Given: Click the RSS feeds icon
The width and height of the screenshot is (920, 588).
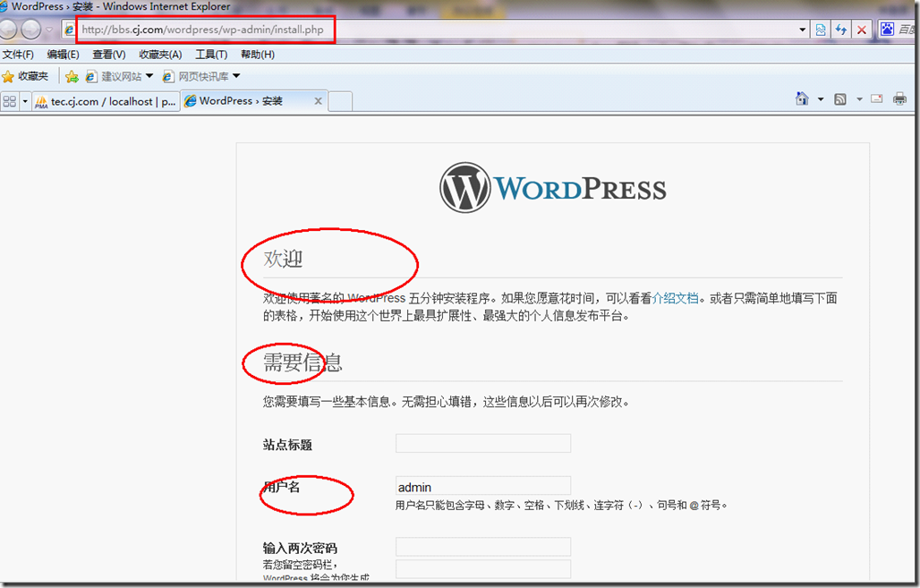Looking at the screenshot, I should (x=840, y=99).
